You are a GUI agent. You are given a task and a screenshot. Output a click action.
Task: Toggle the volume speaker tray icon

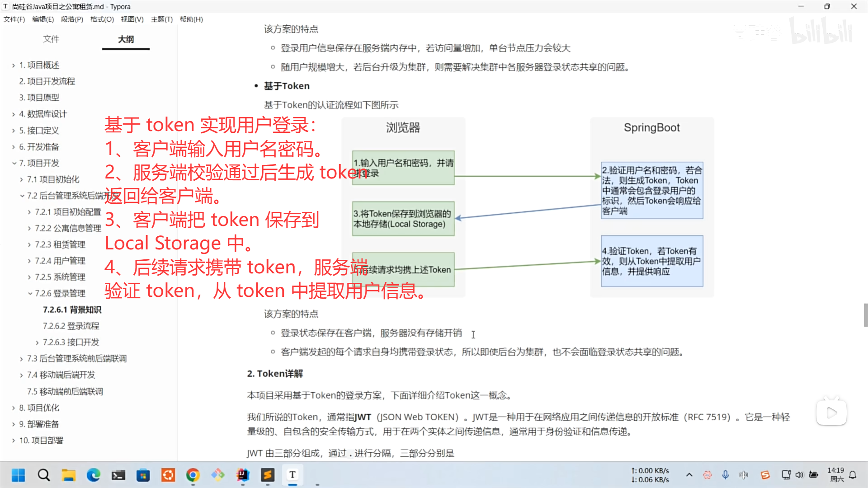(799, 475)
